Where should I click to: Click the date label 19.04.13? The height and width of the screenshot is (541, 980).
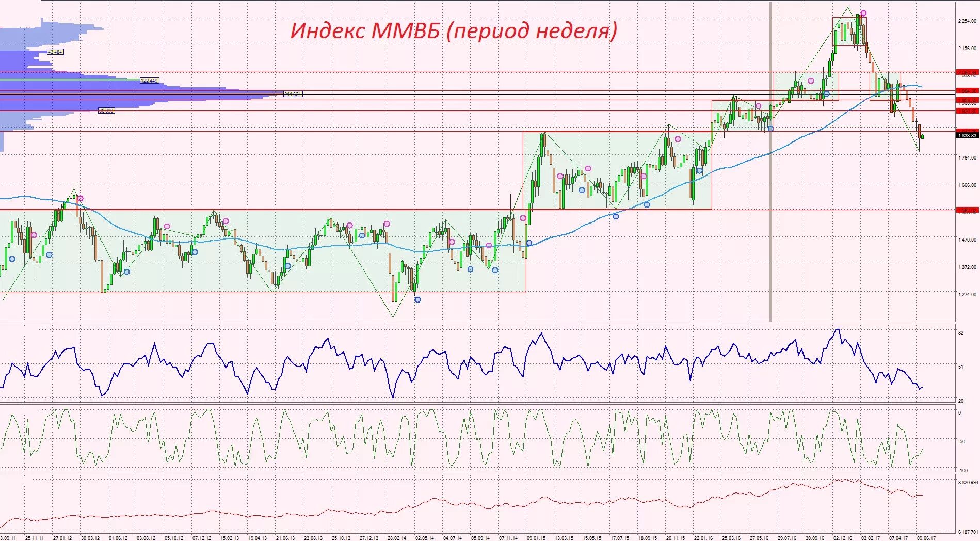[258, 538]
